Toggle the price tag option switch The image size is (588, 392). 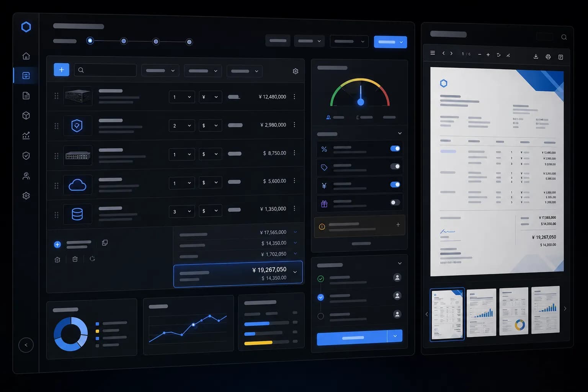tap(395, 167)
